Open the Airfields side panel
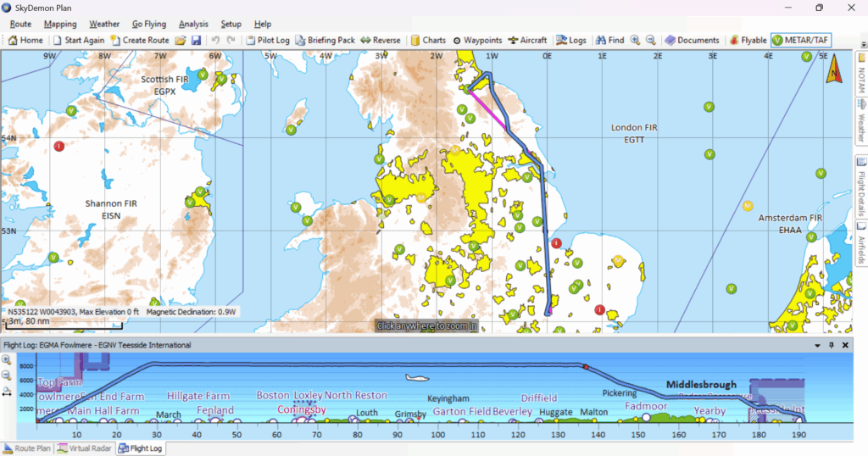The width and height of the screenshot is (868, 456). pyautogui.click(x=861, y=243)
